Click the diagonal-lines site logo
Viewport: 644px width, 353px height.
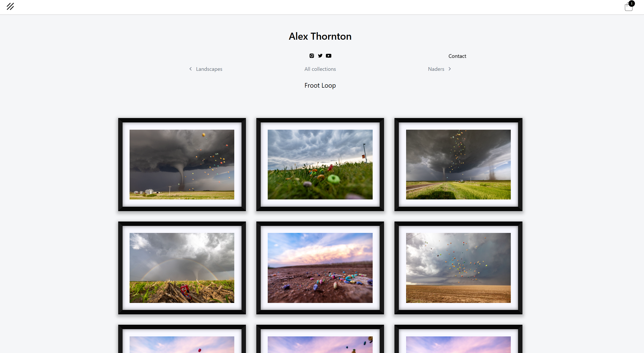[x=10, y=6]
